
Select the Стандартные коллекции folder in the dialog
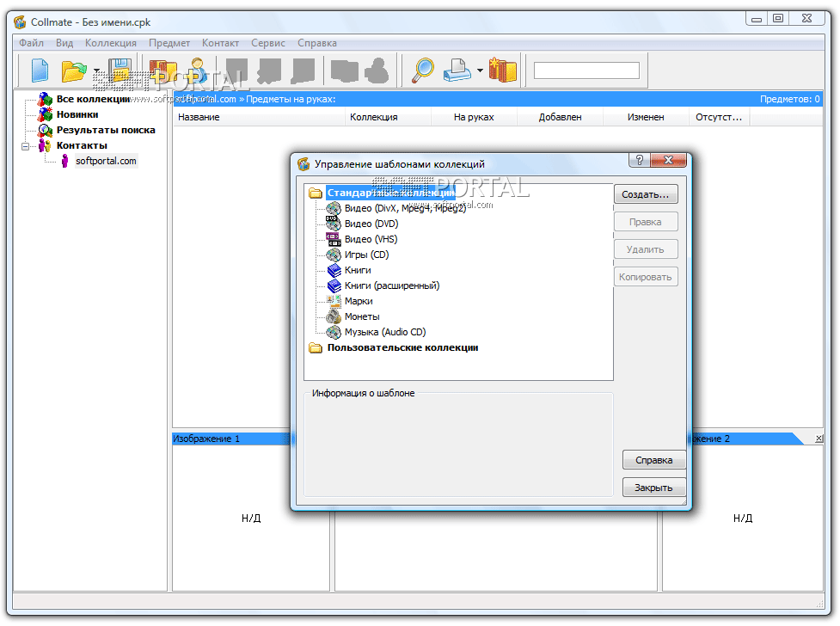(390, 193)
